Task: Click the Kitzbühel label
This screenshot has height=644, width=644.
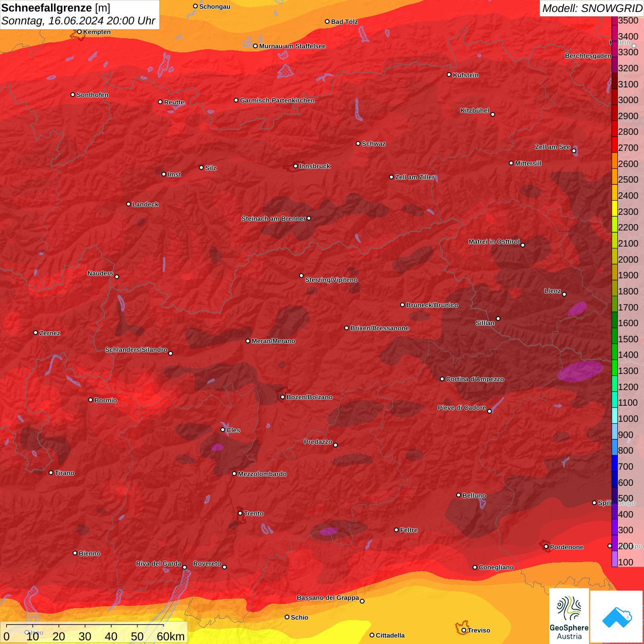Action: (x=475, y=110)
